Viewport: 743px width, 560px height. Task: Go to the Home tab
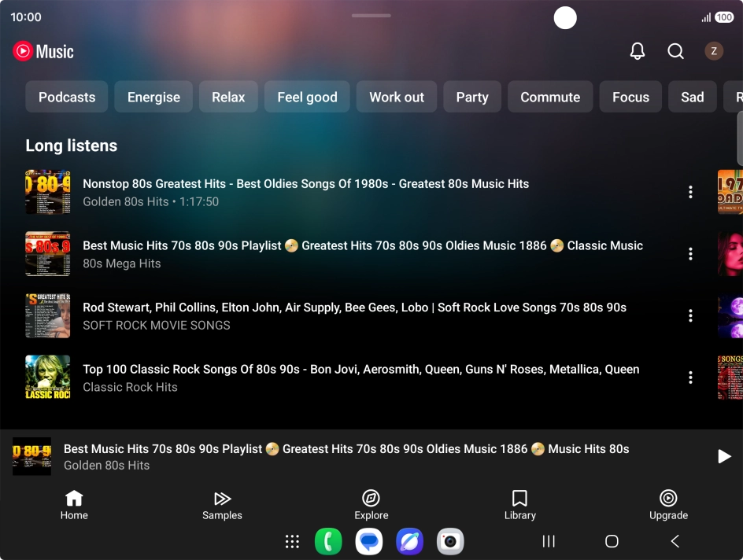click(74, 505)
